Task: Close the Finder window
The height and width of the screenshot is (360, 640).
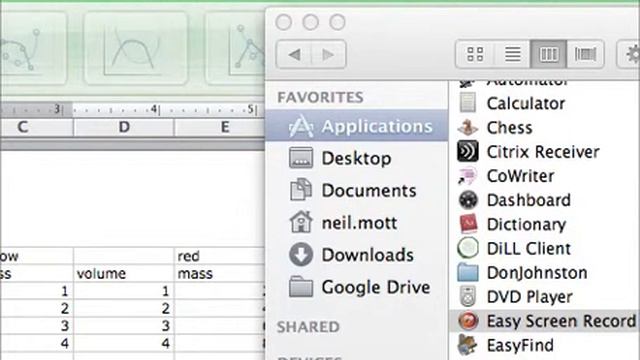Action: click(x=284, y=22)
